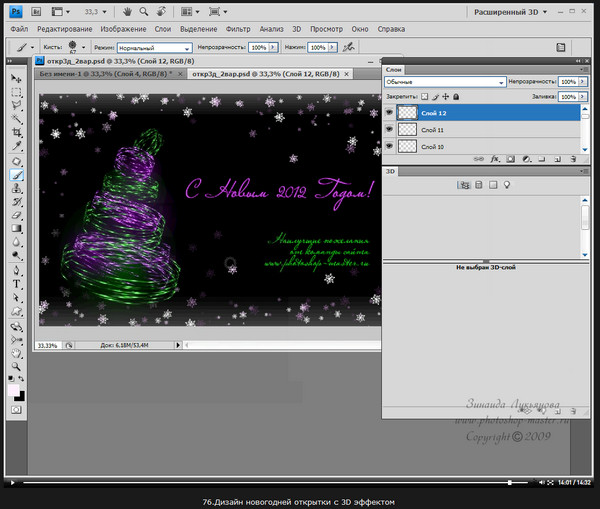The height and width of the screenshot is (509, 600).
Task: Select the Move tool in the toolbox
Action: point(17,78)
